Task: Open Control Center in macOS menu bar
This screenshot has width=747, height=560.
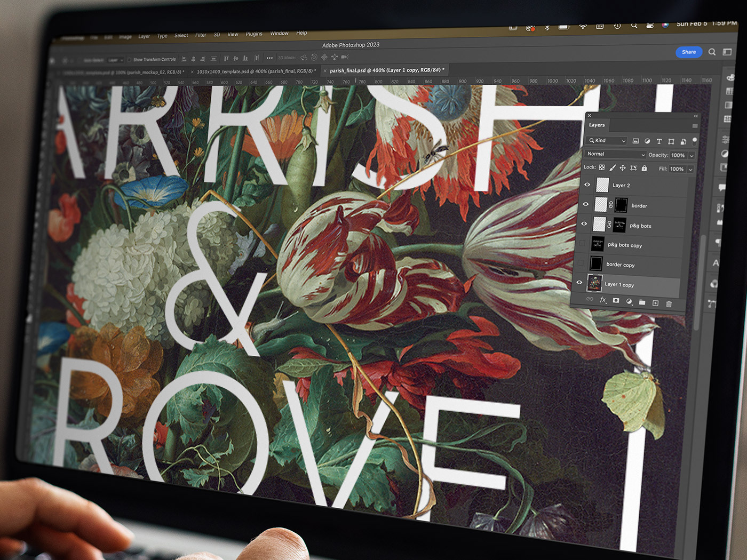Action: point(649,25)
